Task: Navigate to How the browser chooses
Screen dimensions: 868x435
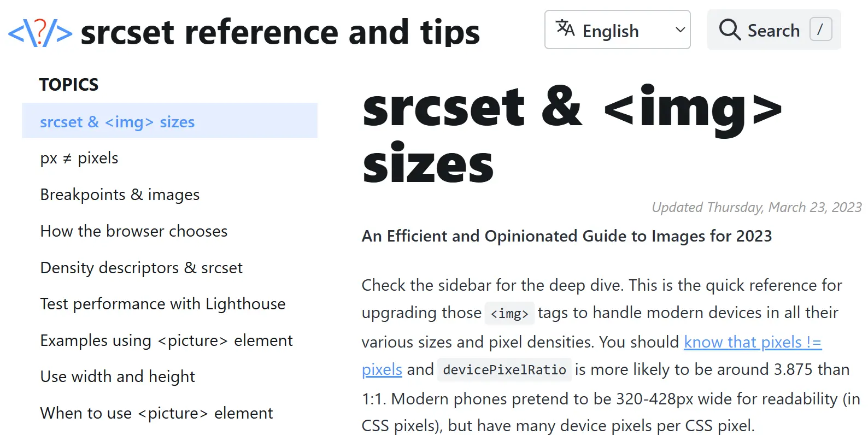Action: 134,231
